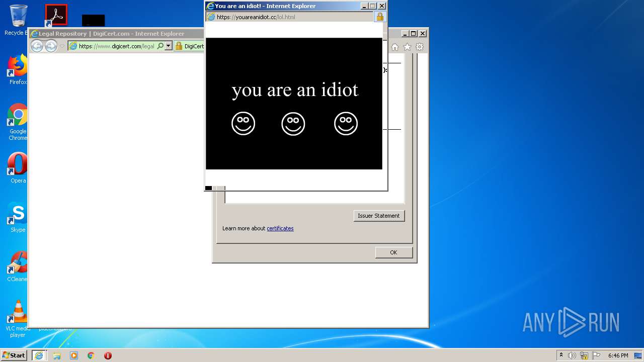
Task: Click the search magnifier in DigiCert address bar
Action: point(160,46)
